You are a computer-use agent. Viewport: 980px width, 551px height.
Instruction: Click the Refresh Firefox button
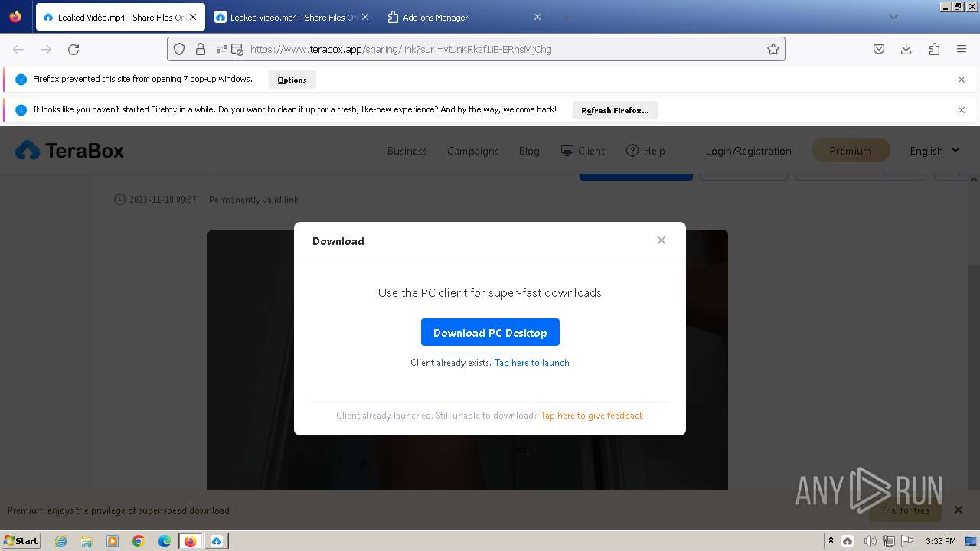[615, 110]
